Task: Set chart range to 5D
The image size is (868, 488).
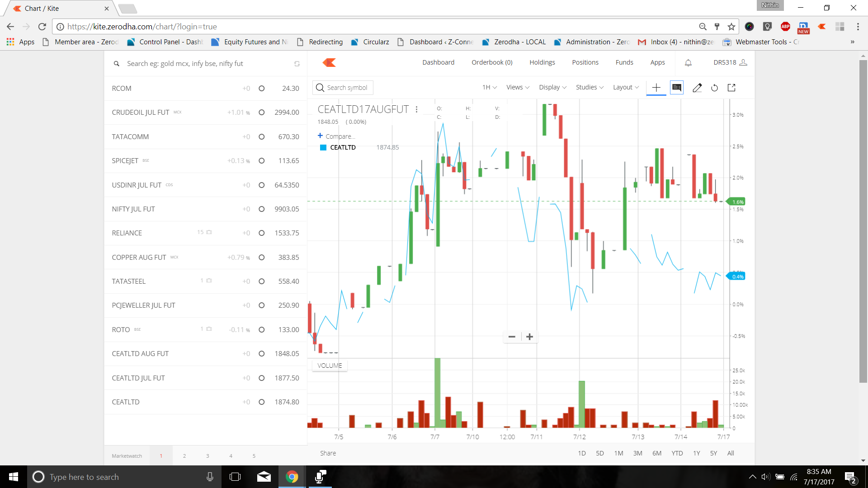Action: (x=600, y=453)
